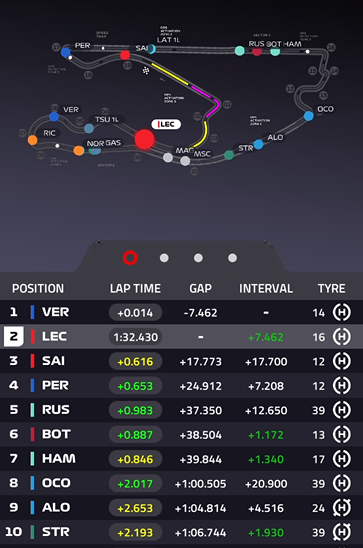Image resolution: width=363 pixels, height=548 pixels.
Task: Click the INTERVAL column header
Action: (266, 288)
